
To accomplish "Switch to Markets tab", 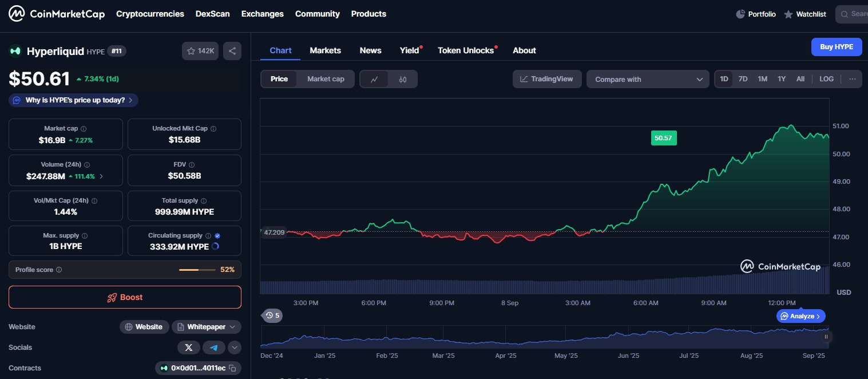I will [325, 50].
